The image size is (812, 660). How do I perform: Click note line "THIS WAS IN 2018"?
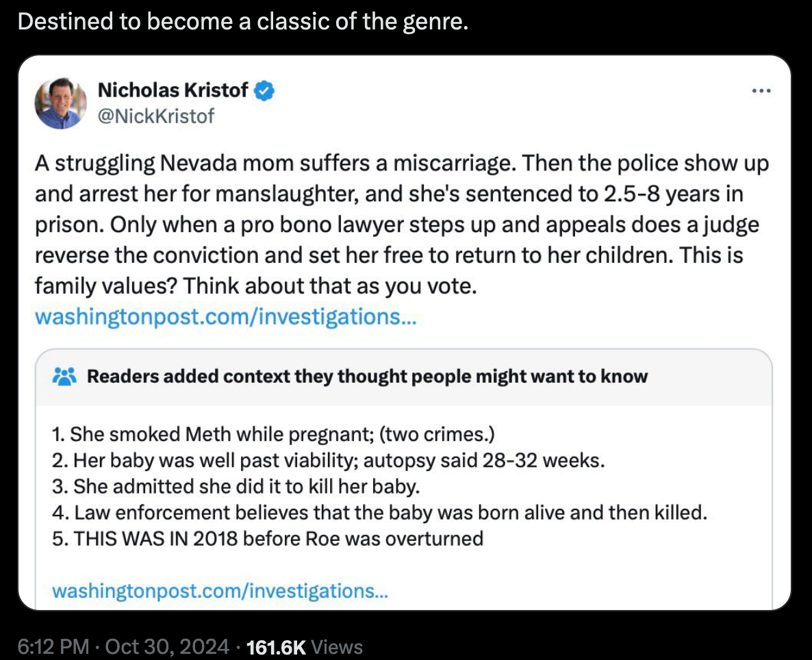(268, 538)
